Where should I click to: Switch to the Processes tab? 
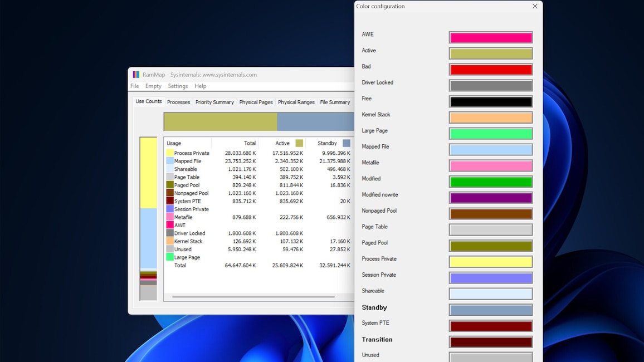click(179, 102)
